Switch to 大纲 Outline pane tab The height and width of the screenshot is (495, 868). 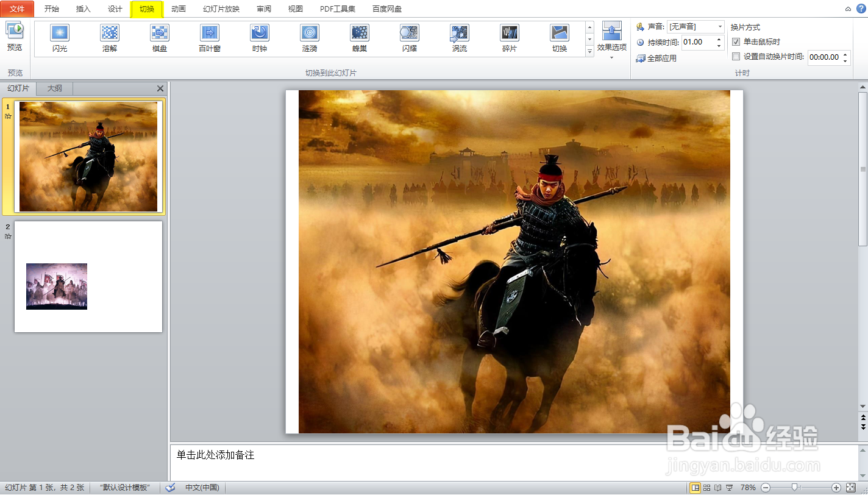[55, 88]
